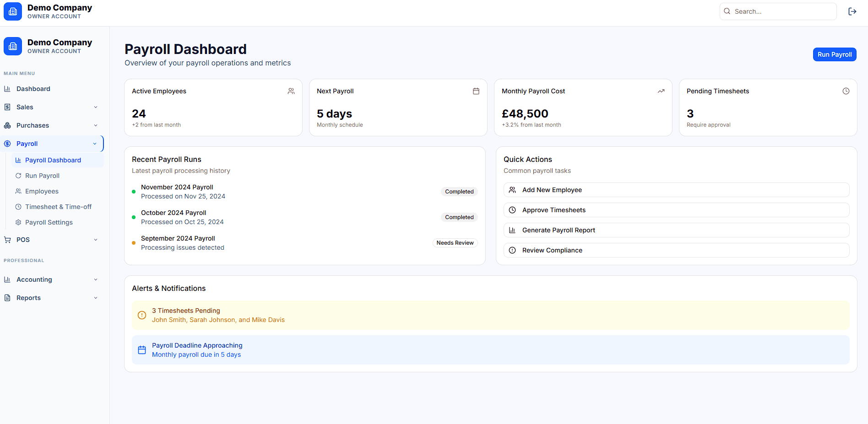The height and width of the screenshot is (424, 868).
Task: Click the users icon on Active Employees card
Action: 291,91
